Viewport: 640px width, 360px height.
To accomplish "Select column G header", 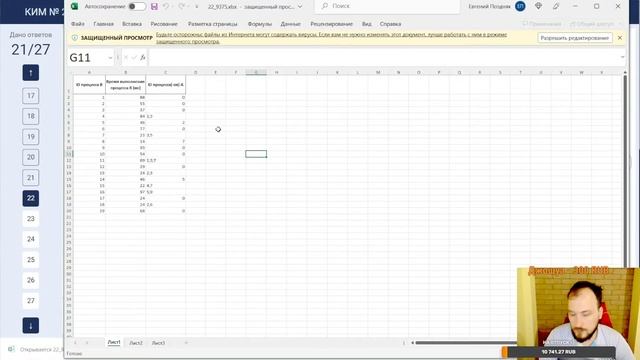I will (256, 72).
